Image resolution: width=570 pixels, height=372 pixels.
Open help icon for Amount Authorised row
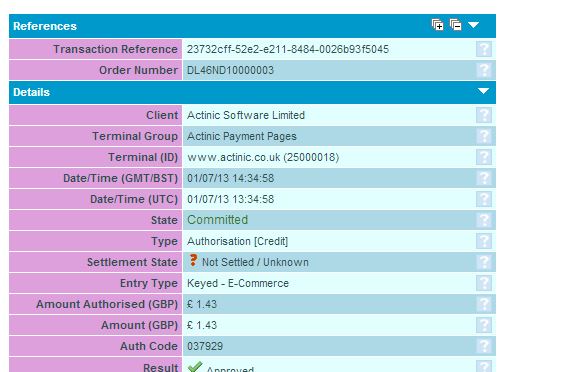[x=484, y=304]
